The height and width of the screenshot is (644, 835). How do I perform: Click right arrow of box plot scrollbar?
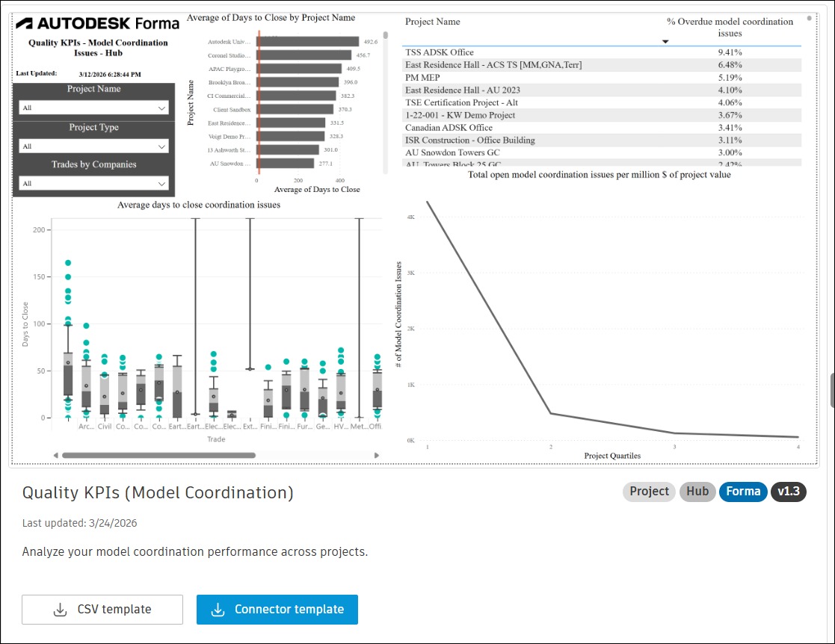click(377, 456)
